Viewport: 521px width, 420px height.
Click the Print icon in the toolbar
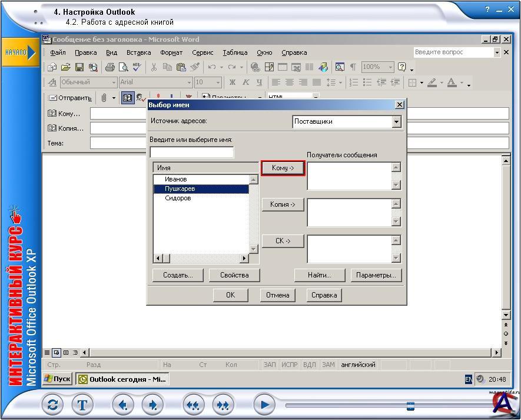pos(110,67)
